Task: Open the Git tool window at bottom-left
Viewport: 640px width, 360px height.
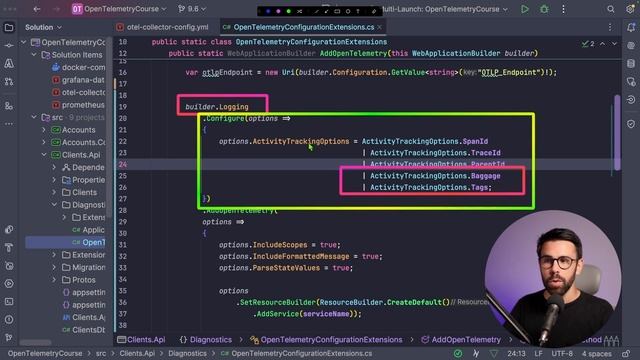Action: point(9,337)
